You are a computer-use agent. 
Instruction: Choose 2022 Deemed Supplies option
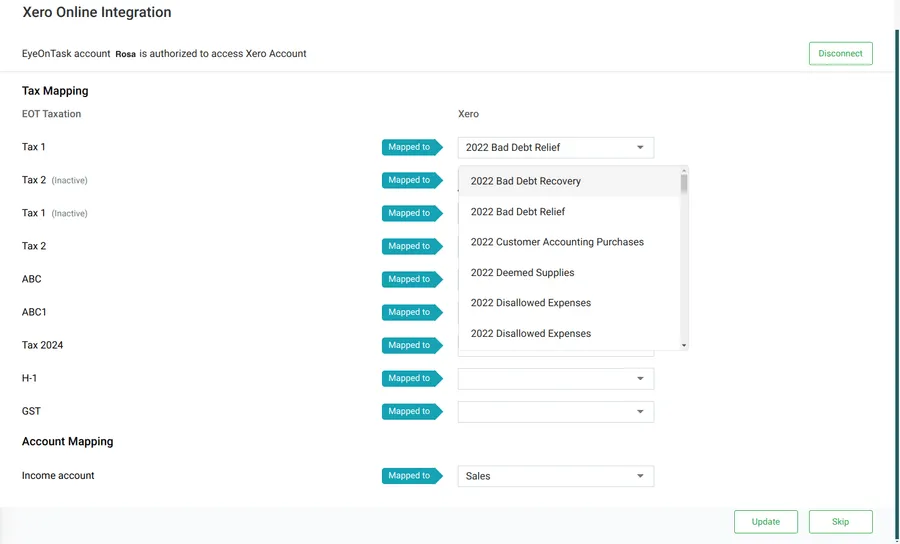pos(569,273)
